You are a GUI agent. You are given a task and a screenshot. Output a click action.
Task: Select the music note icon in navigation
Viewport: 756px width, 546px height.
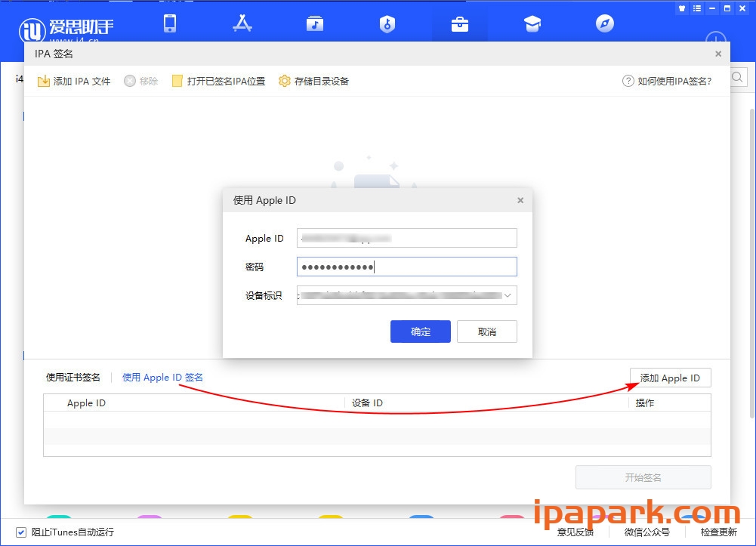[314, 23]
